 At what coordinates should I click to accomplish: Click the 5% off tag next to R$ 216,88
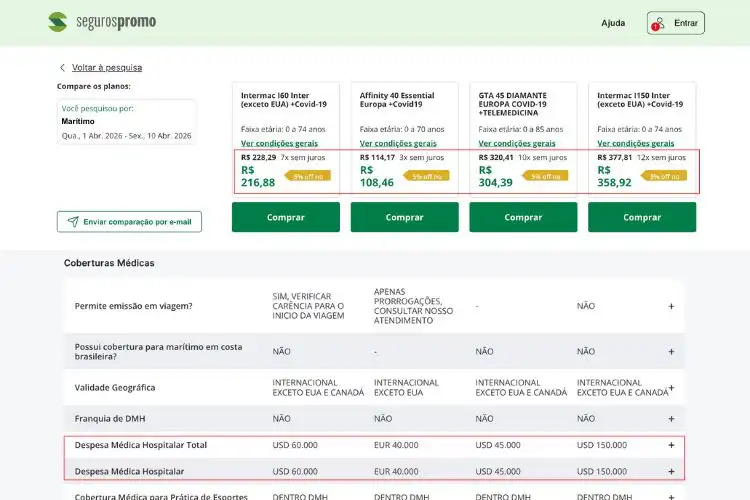308,176
